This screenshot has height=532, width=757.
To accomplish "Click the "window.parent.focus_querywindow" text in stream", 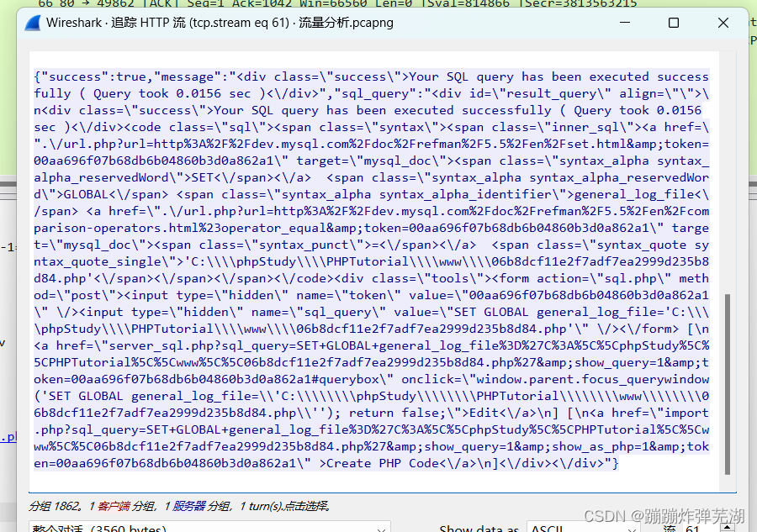I will [592, 379].
